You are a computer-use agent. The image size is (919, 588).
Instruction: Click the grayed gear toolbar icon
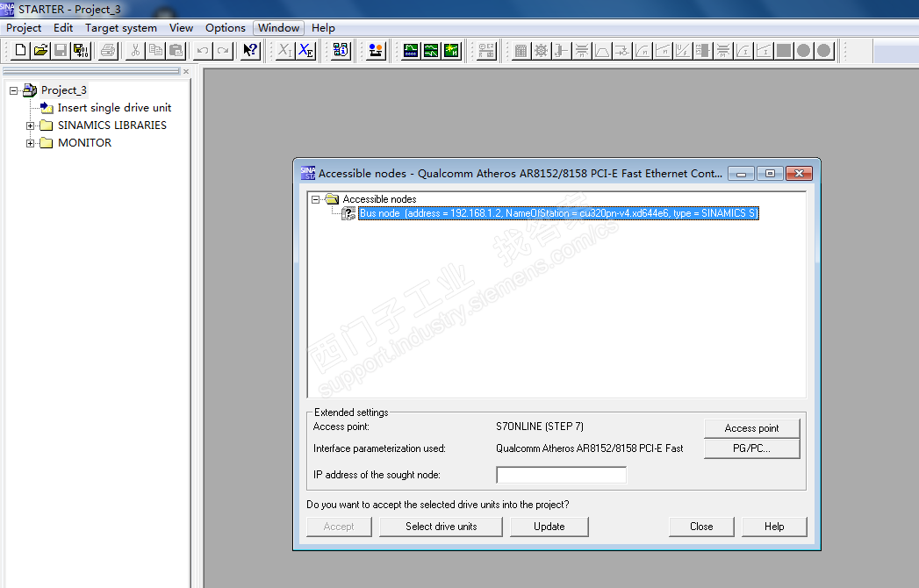point(541,51)
